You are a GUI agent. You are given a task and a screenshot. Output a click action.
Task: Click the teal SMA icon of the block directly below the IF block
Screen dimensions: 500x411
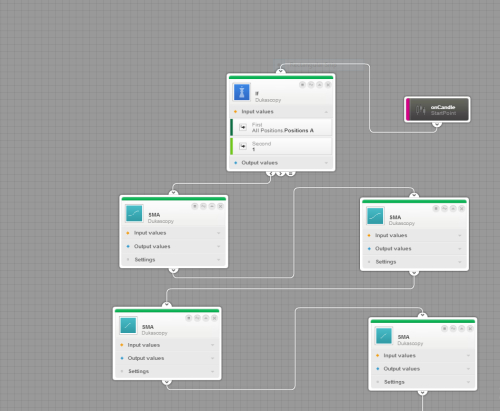tap(134, 213)
